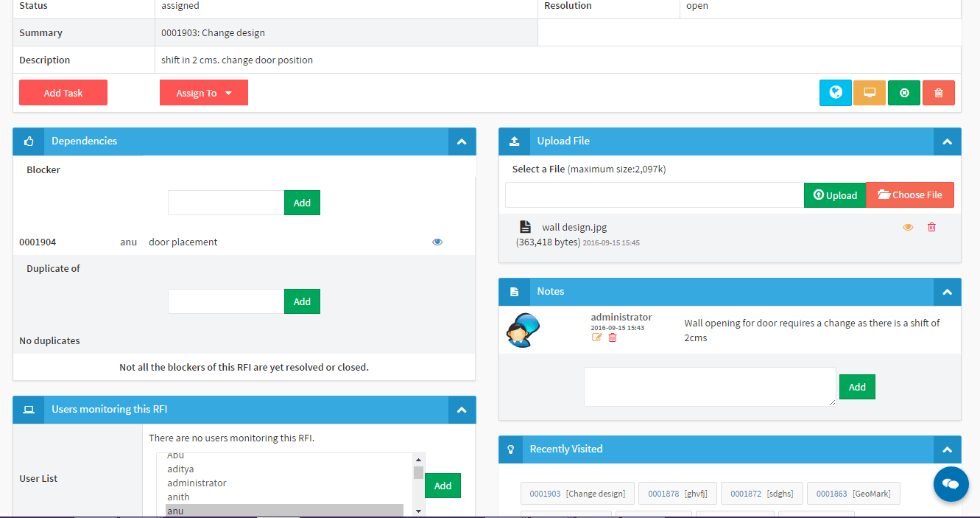Collapse the Dependencies panel
Viewport: 980px width, 518px height.
(462, 141)
